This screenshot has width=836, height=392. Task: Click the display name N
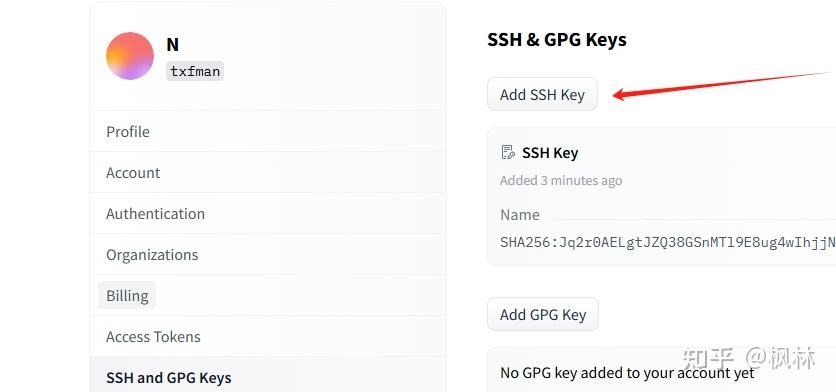coord(172,45)
